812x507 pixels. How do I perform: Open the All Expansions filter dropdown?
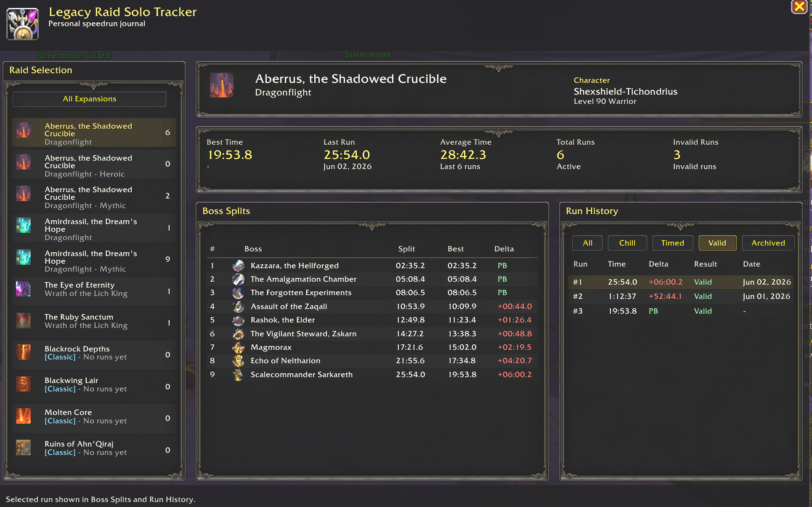pos(89,99)
